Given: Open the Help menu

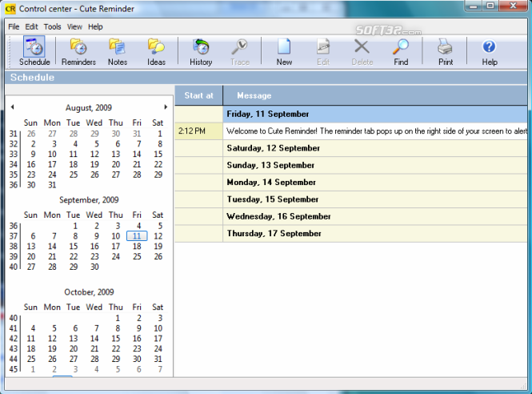Looking at the screenshot, I should [x=95, y=27].
